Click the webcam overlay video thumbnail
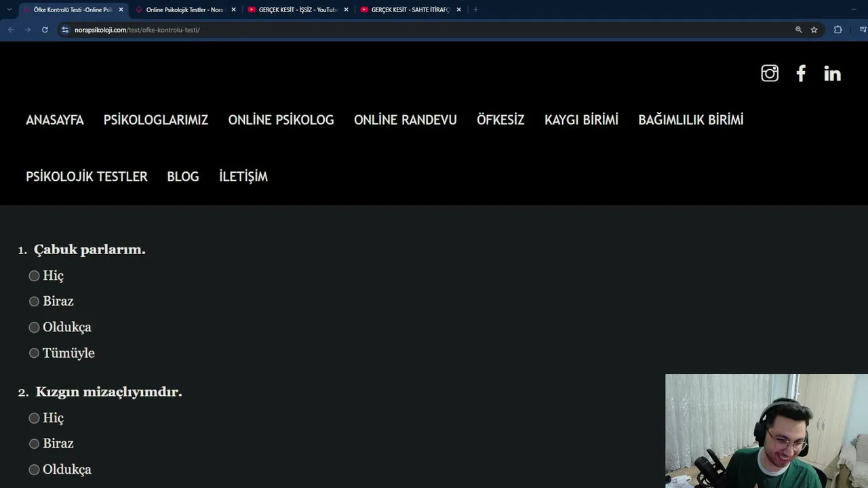This screenshot has width=868, height=488. pyautogui.click(x=766, y=431)
